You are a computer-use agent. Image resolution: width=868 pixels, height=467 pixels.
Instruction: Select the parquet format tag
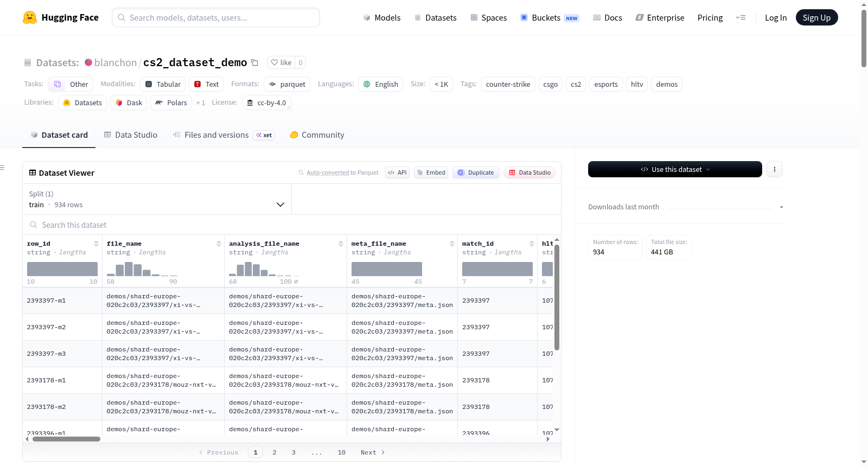pyautogui.click(x=287, y=84)
